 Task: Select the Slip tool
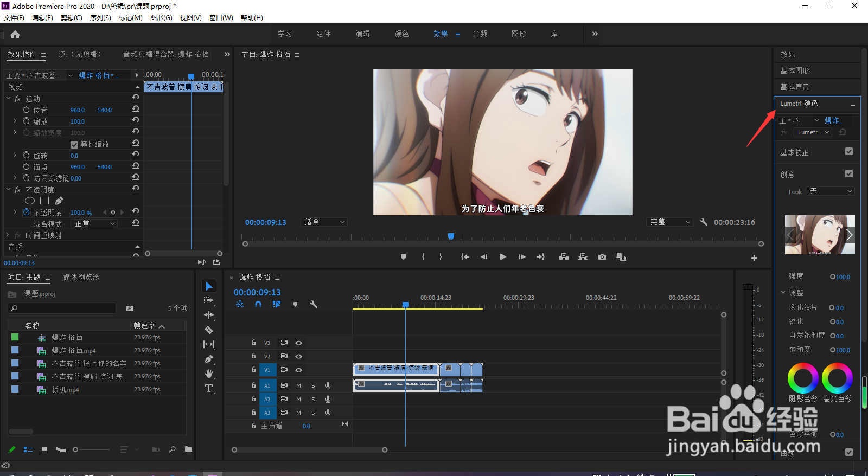(x=209, y=344)
